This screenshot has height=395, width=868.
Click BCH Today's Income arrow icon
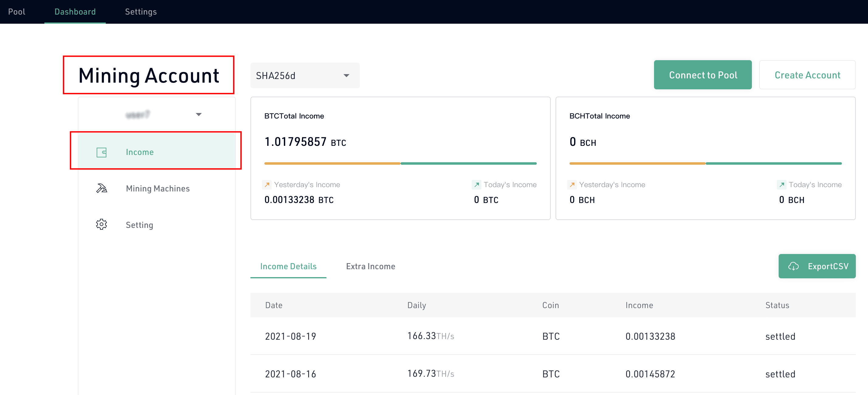[x=781, y=184]
